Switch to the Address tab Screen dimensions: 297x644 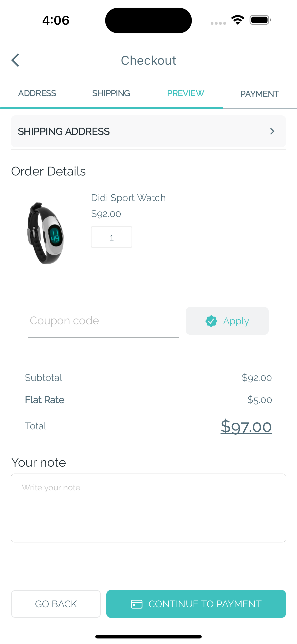click(37, 94)
